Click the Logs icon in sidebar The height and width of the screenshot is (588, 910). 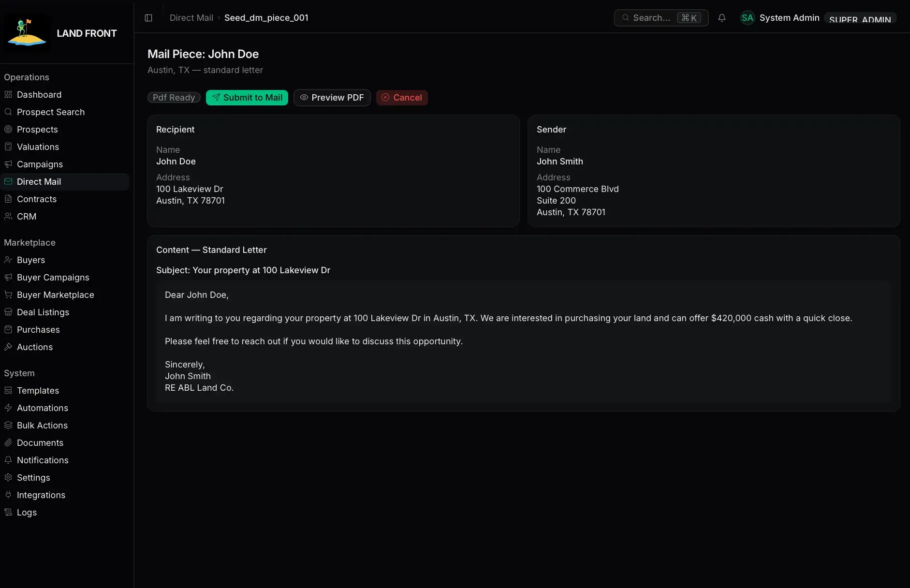(8, 512)
